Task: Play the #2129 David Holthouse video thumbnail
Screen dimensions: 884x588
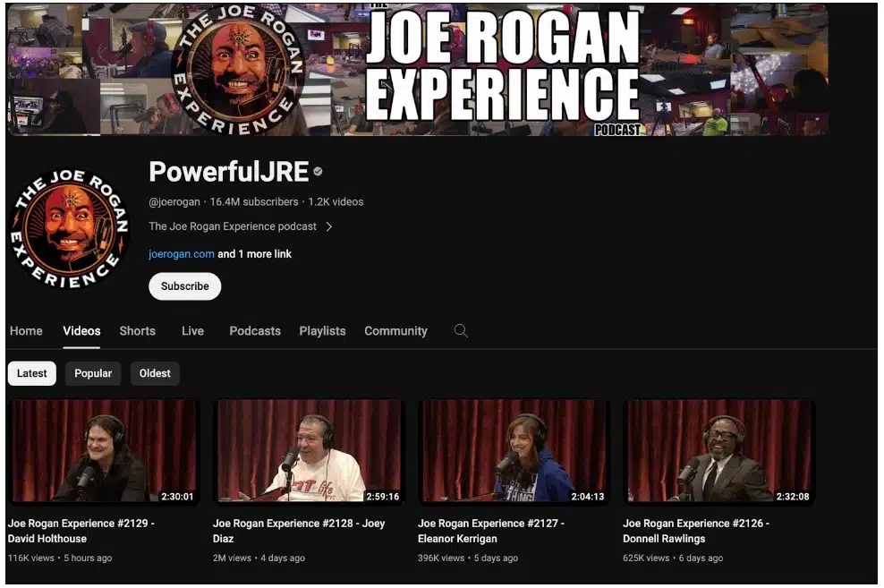Action: (105, 451)
